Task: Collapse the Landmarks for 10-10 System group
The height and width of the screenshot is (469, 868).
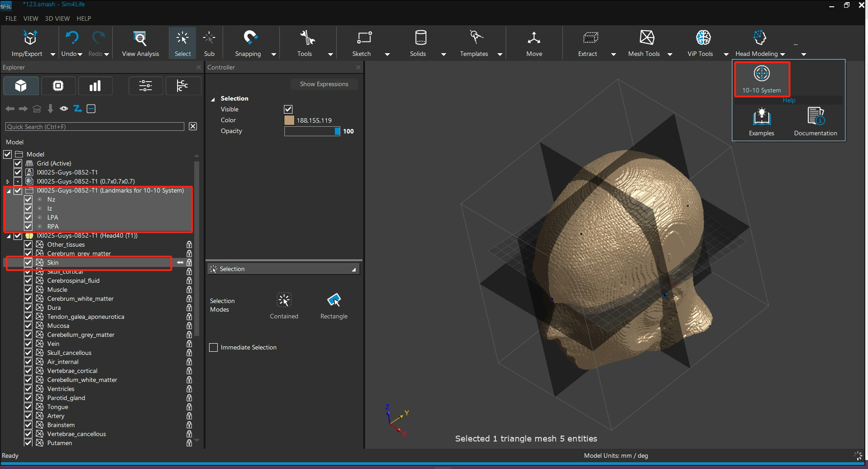Action: pyautogui.click(x=9, y=191)
